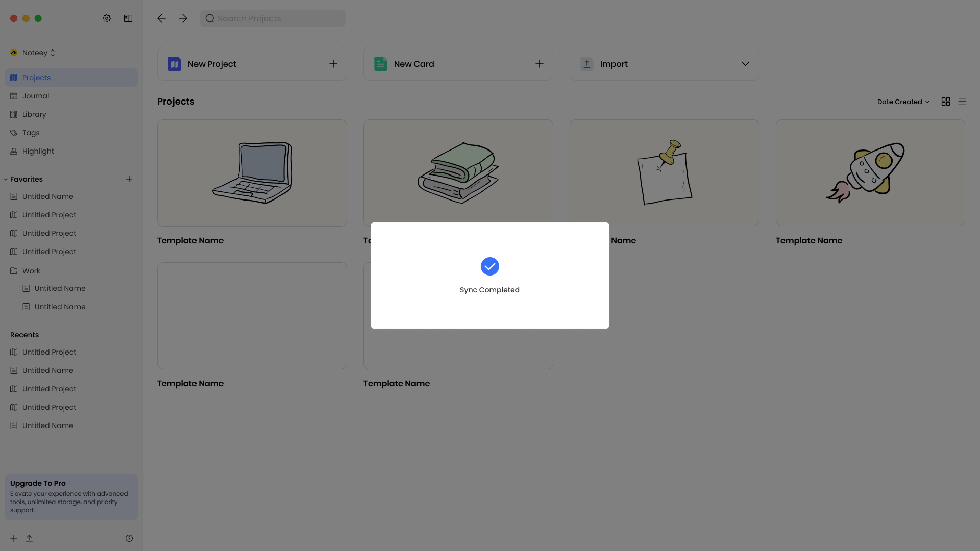Click the green New Card icon
Viewport: 980px width, 551px height.
pos(381,64)
